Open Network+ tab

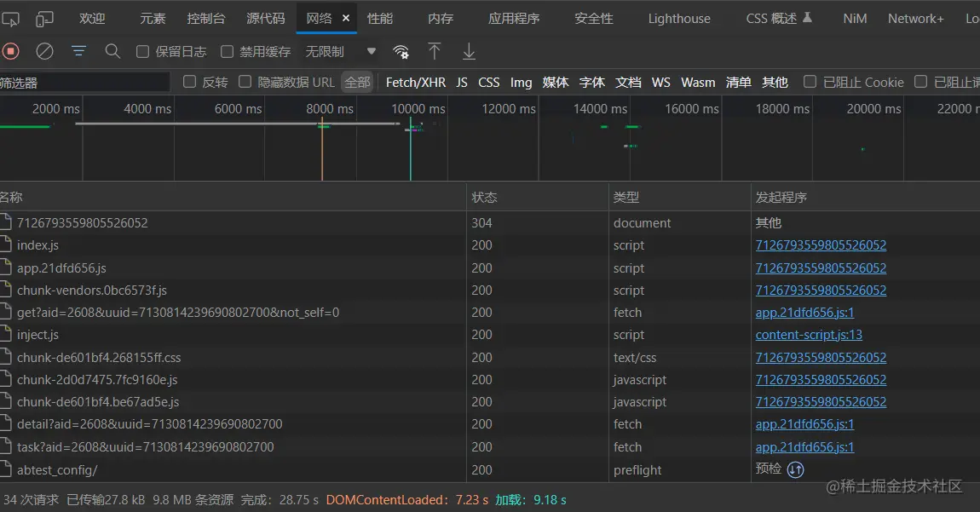(915, 19)
